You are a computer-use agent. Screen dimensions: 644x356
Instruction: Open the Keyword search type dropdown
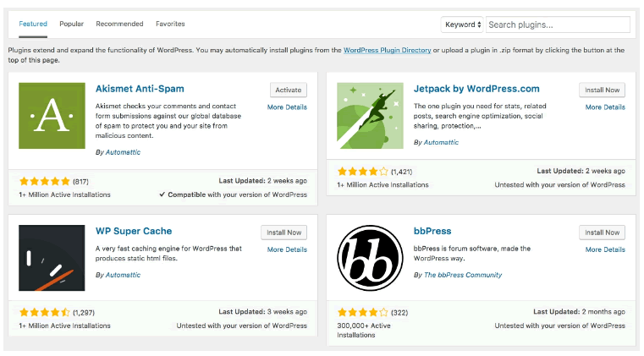(x=462, y=25)
